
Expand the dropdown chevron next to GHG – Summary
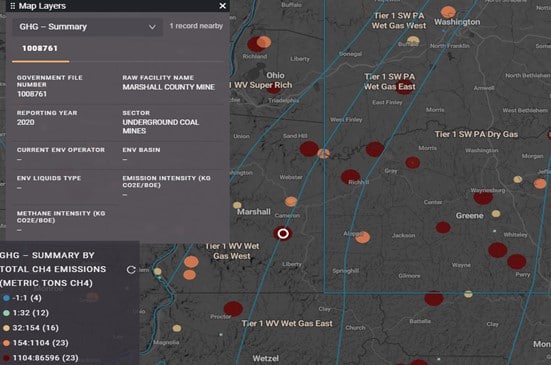(152, 27)
